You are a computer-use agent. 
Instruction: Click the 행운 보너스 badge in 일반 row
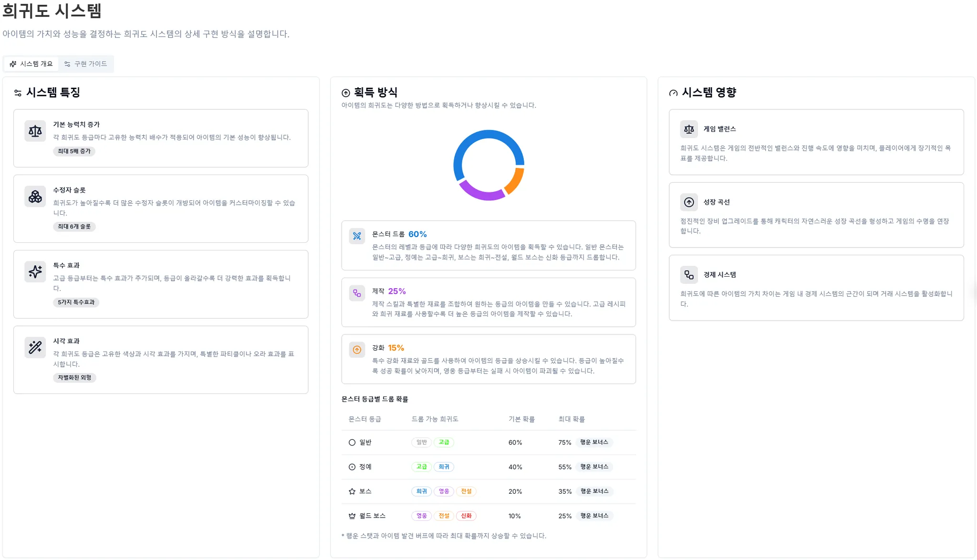coord(594,442)
